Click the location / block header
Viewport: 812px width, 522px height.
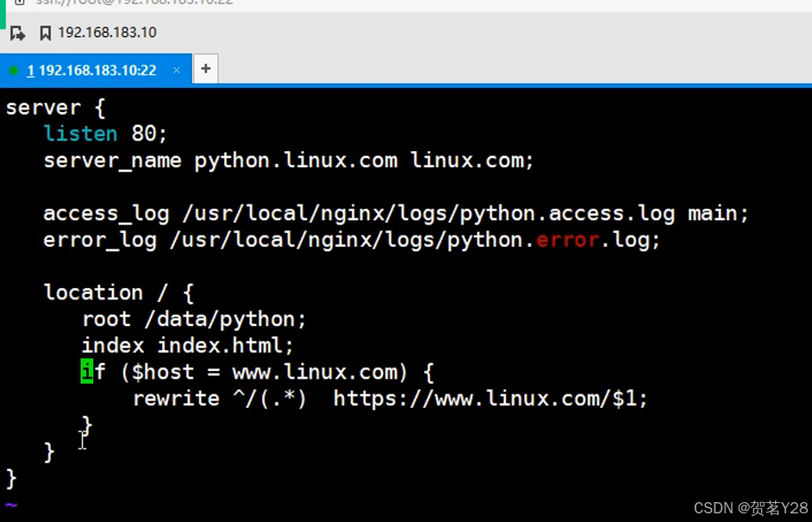[x=118, y=292]
